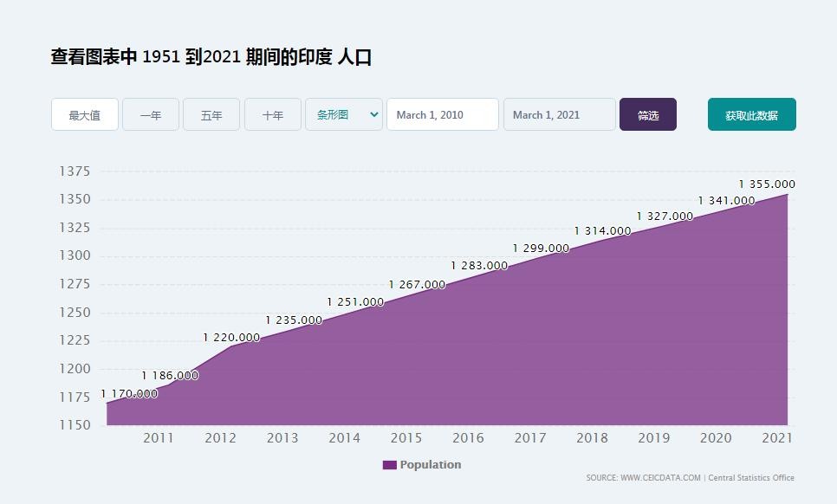This screenshot has height=504, width=837.
Task: Open the 条形图 chart type dropdown
Action: click(344, 115)
